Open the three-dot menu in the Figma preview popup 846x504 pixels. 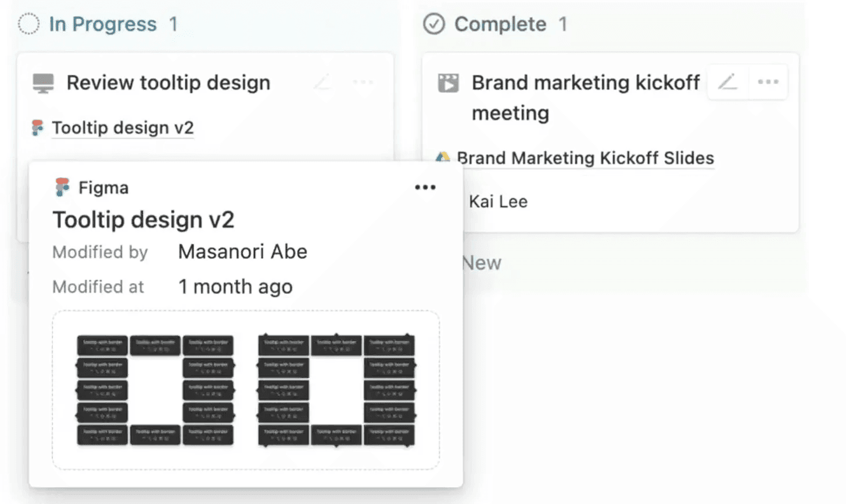pos(425,187)
